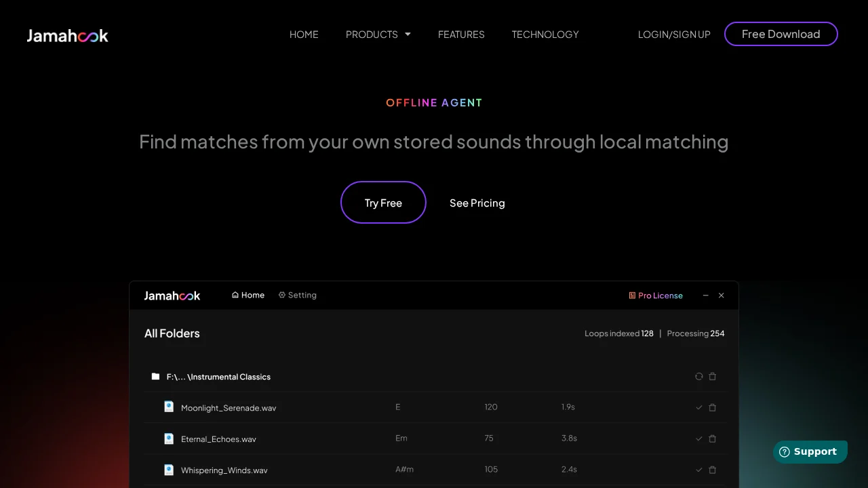Remove the Instrumental Classics folder via its trash icon

coord(713,376)
